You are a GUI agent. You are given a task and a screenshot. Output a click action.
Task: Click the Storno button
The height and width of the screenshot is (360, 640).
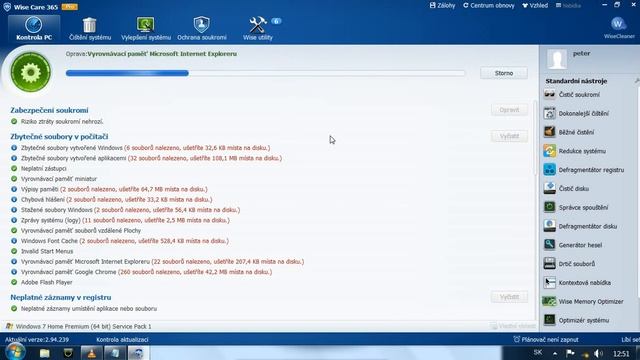coord(504,73)
